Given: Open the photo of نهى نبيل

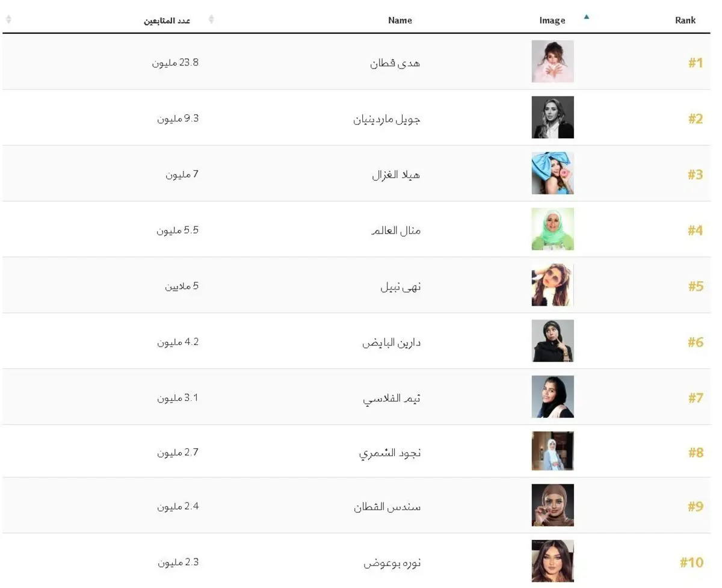Looking at the screenshot, I should (552, 285).
